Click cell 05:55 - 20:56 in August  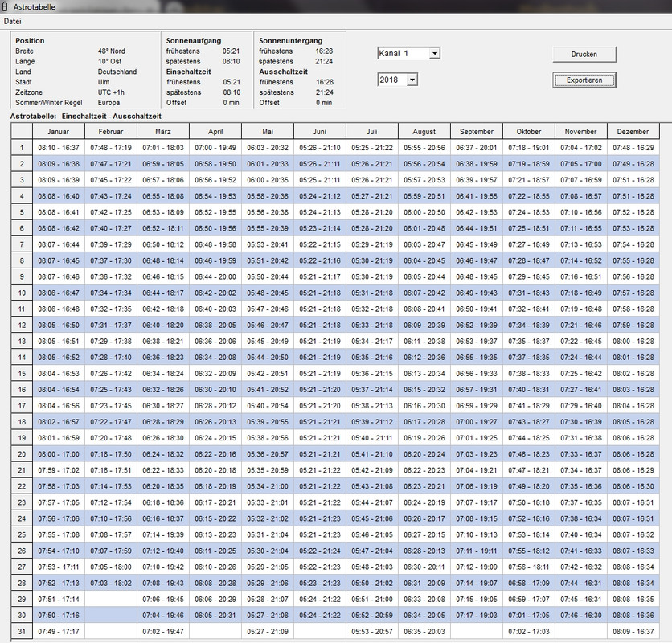(424, 148)
